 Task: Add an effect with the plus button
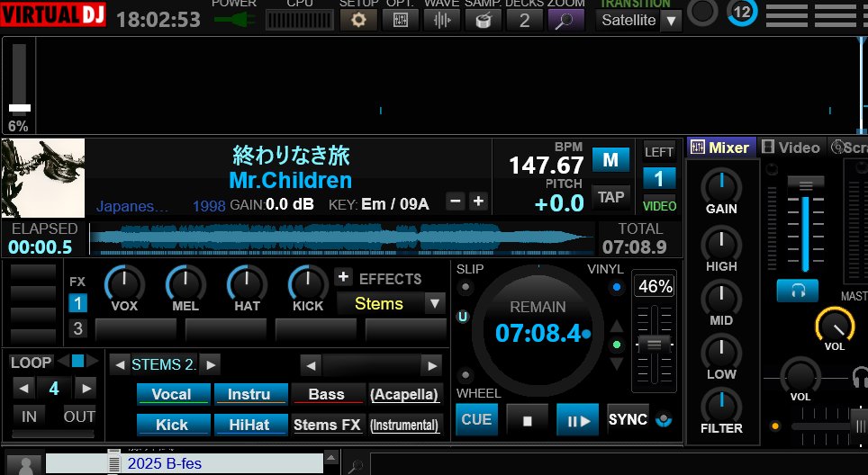click(x=343, y=276)
